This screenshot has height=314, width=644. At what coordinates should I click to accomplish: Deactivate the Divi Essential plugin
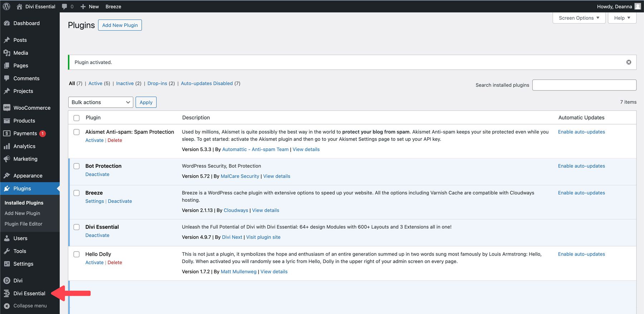click(97, 235)
